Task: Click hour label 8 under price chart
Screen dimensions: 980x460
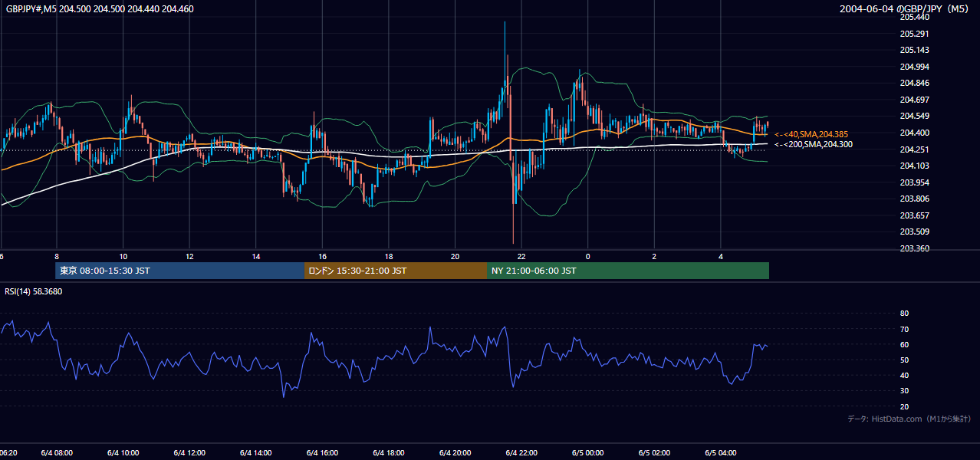Action: 57,256
